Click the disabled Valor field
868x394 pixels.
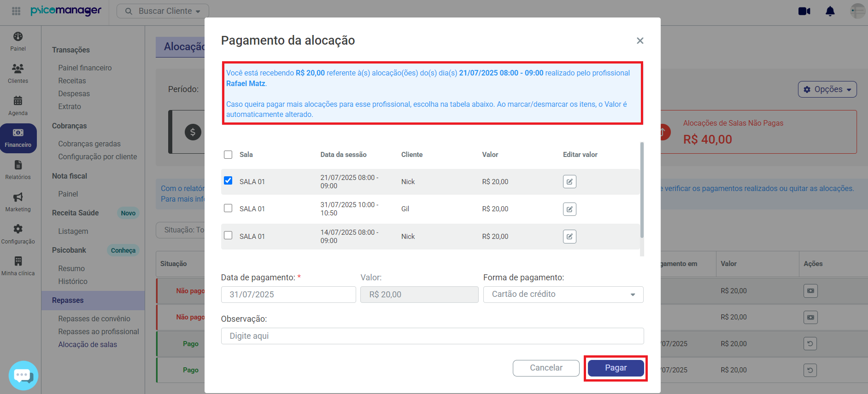pos(419,295)
